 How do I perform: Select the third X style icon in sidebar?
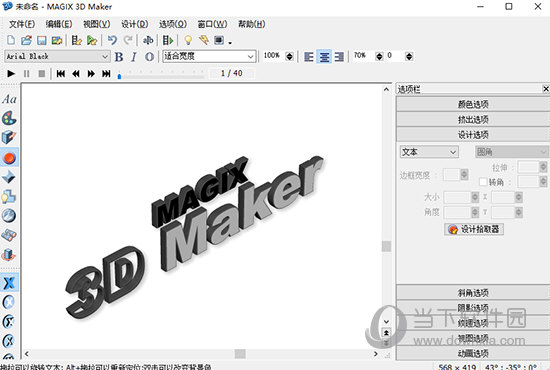click(x=9, y=322)
